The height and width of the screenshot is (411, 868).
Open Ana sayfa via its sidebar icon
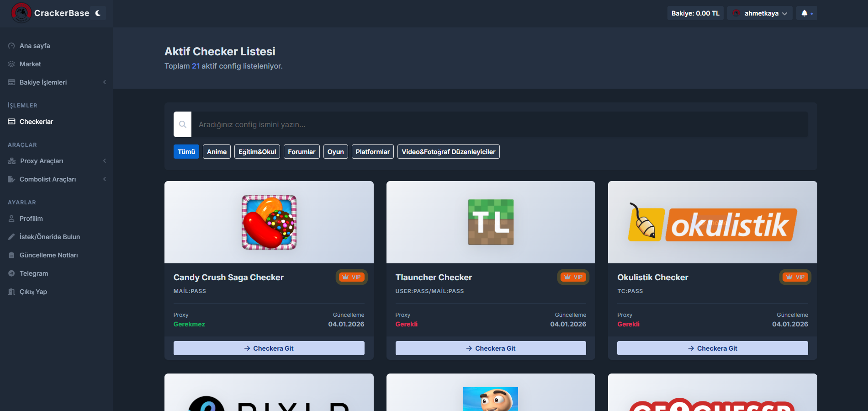[x=11, y=46]
